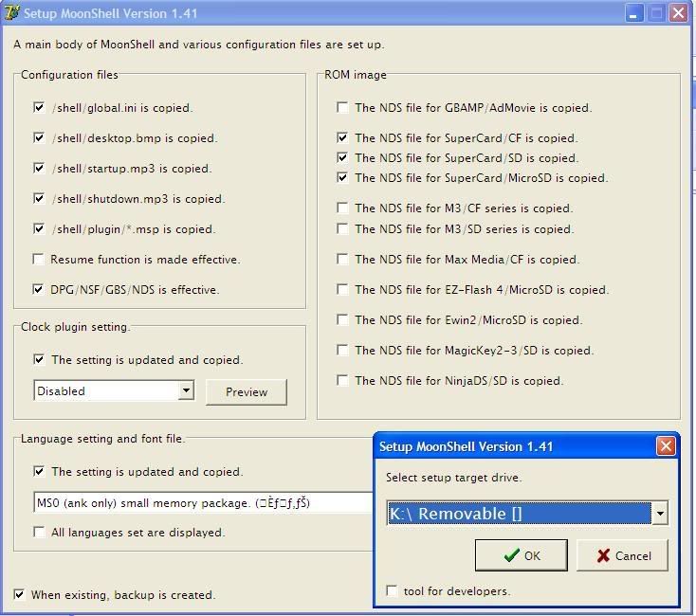
Task: Confirm with the OK button
Action: point(522,555)
